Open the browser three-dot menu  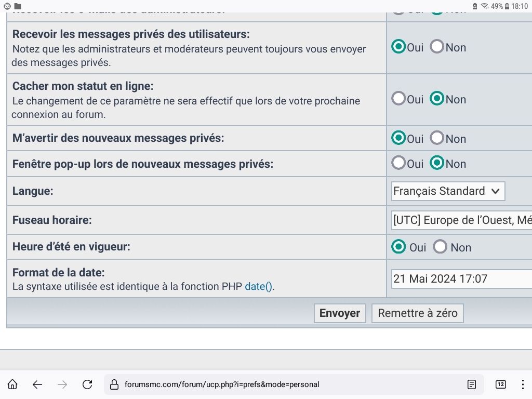(x=523, y=384)
